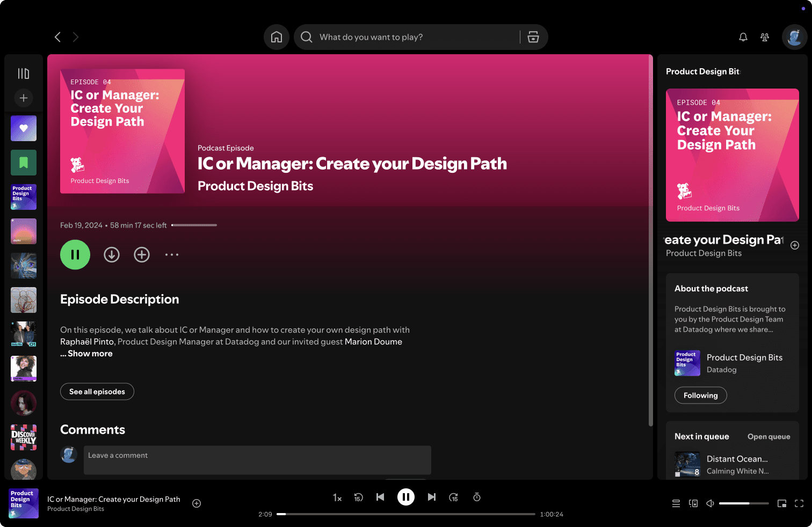Click the main panel vertical scrollbar
This screenshot has height=527, width=812.
(x=651, y=240)
